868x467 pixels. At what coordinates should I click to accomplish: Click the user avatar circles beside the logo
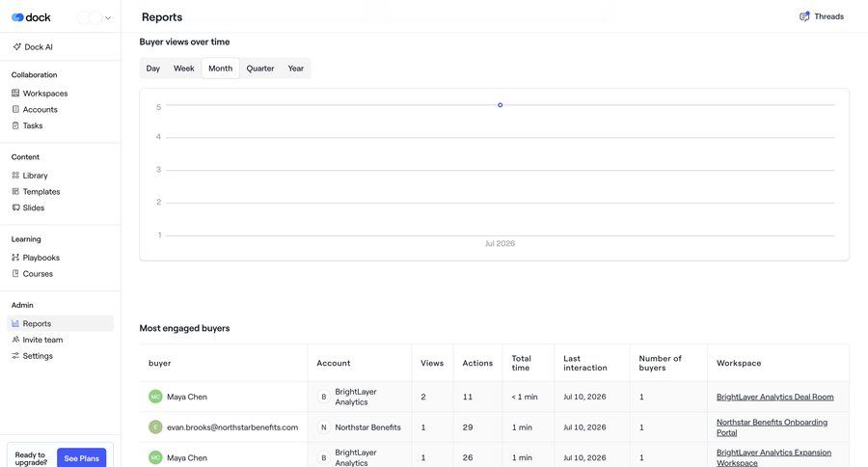click(x=90, y=17)
